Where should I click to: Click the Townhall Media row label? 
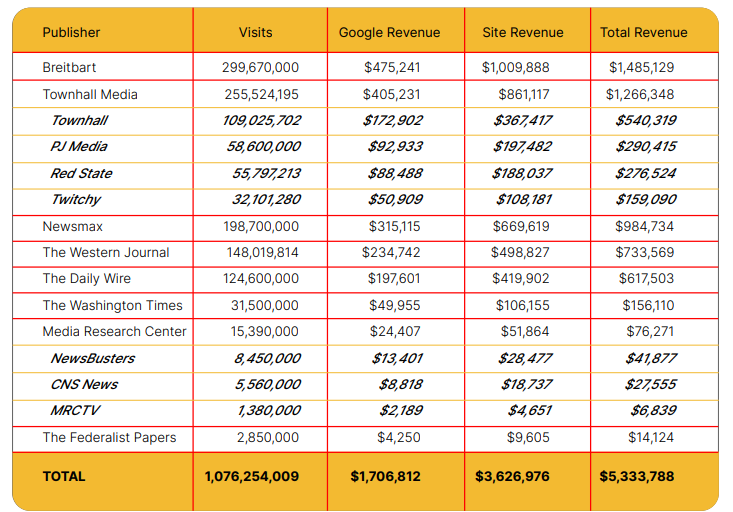(x=90, y=95)
